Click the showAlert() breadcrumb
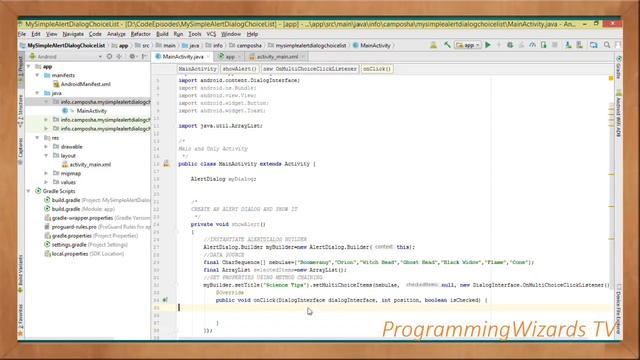640x360 pixels. click(x=240, y=69)
